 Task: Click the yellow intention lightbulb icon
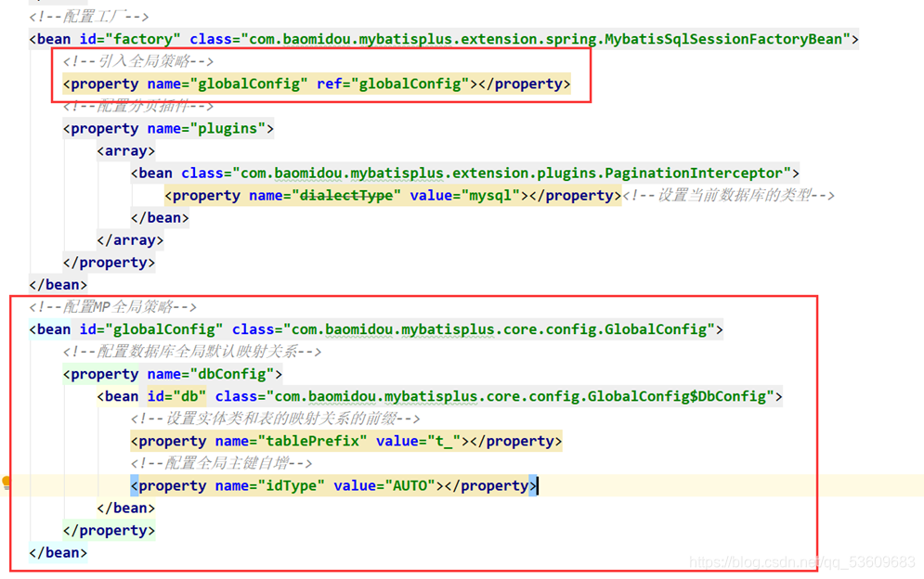pos(7,483)
